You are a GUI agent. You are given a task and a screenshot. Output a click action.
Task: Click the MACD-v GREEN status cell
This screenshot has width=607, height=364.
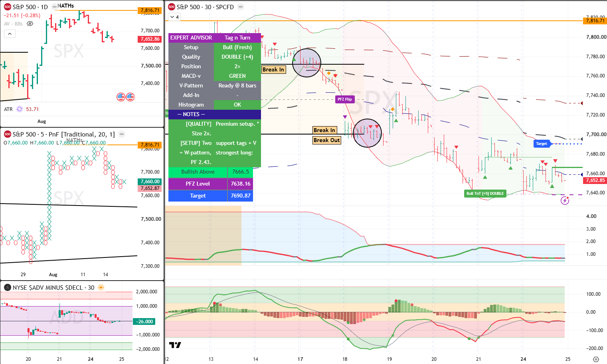pos(237,76)
